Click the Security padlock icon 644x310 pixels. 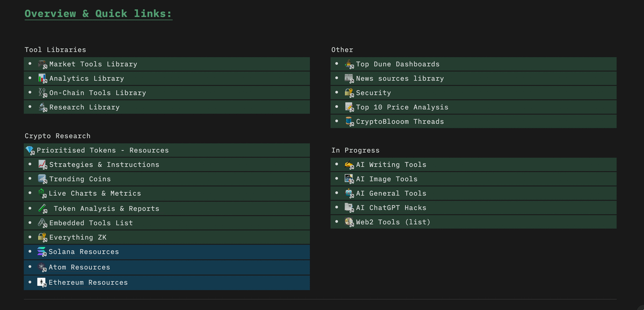(x=349, y=93)
